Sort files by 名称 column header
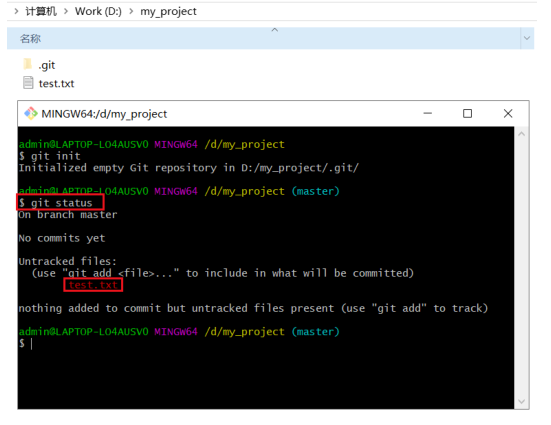Image resolution: width=551 pixels, height=425 pixels. tap(30, 39)
